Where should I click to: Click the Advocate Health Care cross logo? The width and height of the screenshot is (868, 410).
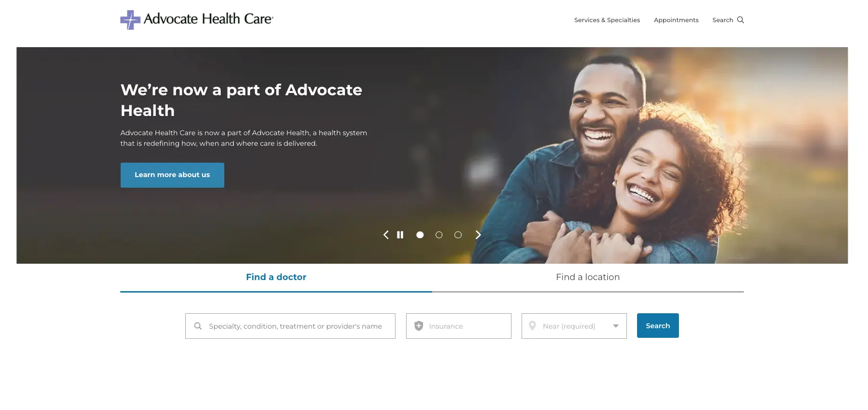click(x=130, y=20)
